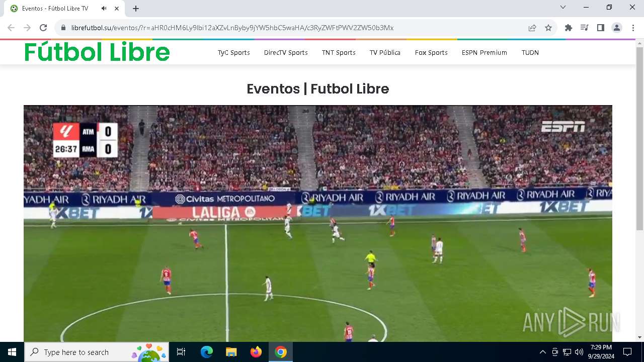Open DirecTV Sports channel
The image size is (644, 362).
click(286, 52)
